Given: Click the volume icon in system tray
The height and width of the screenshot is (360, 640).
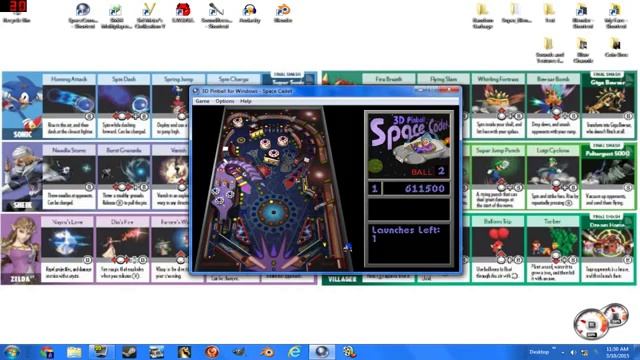Looking at the screenshot, I should tap(573, 352).
